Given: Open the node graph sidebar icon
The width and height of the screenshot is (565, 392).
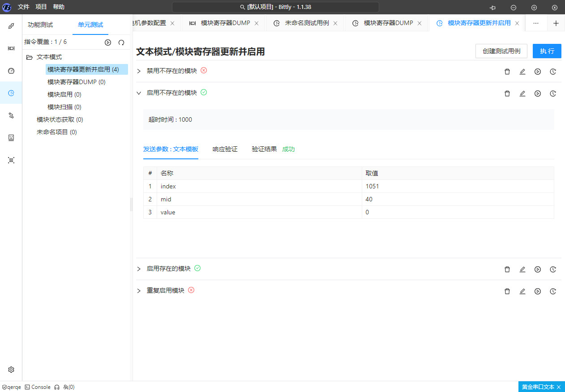Looking at the screenshot, I should click(11, 115).
